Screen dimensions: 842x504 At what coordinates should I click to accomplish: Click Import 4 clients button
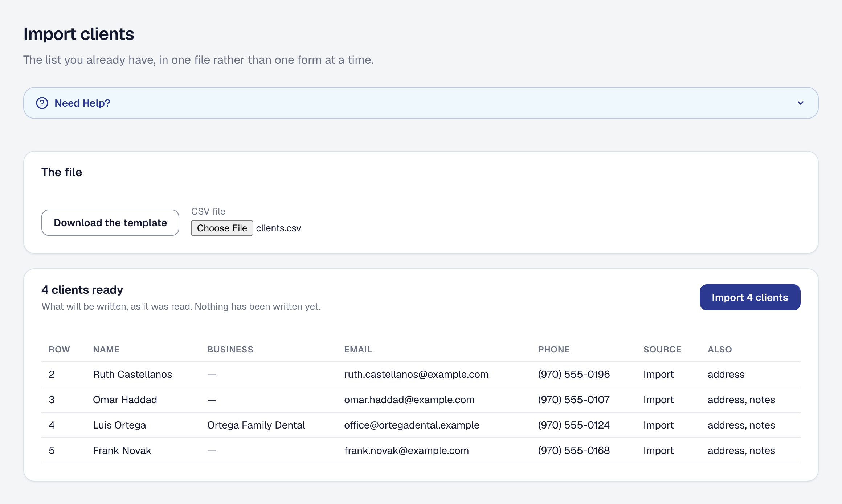750,297
